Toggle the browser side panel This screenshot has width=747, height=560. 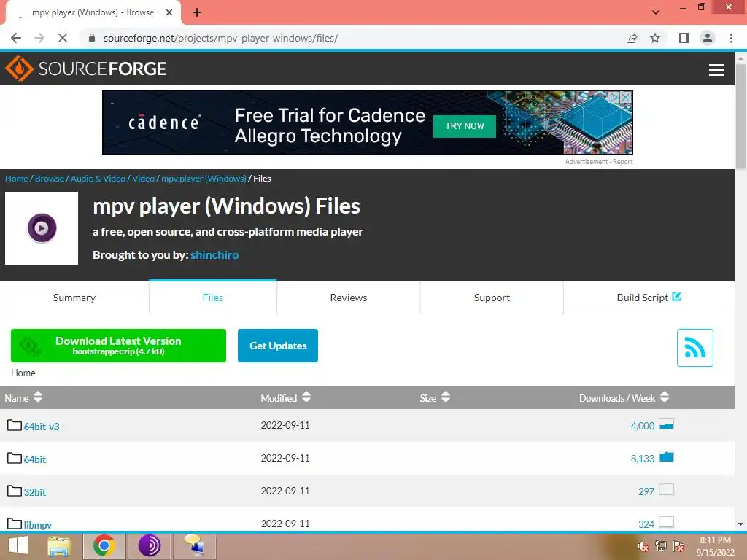684,38
